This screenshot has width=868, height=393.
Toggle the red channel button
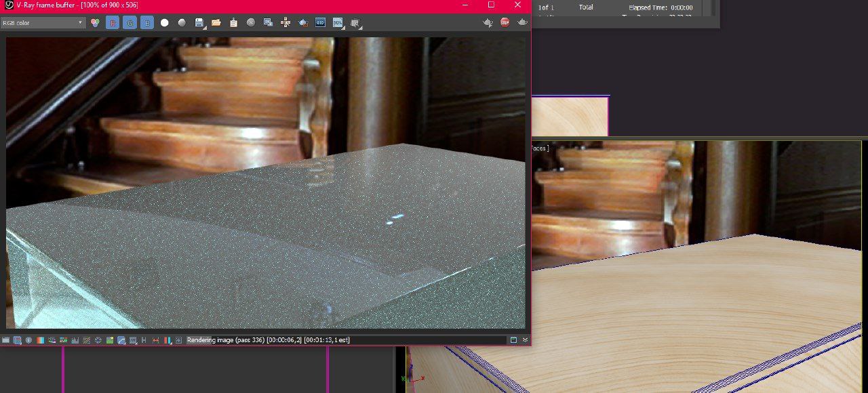coord(113,22)
